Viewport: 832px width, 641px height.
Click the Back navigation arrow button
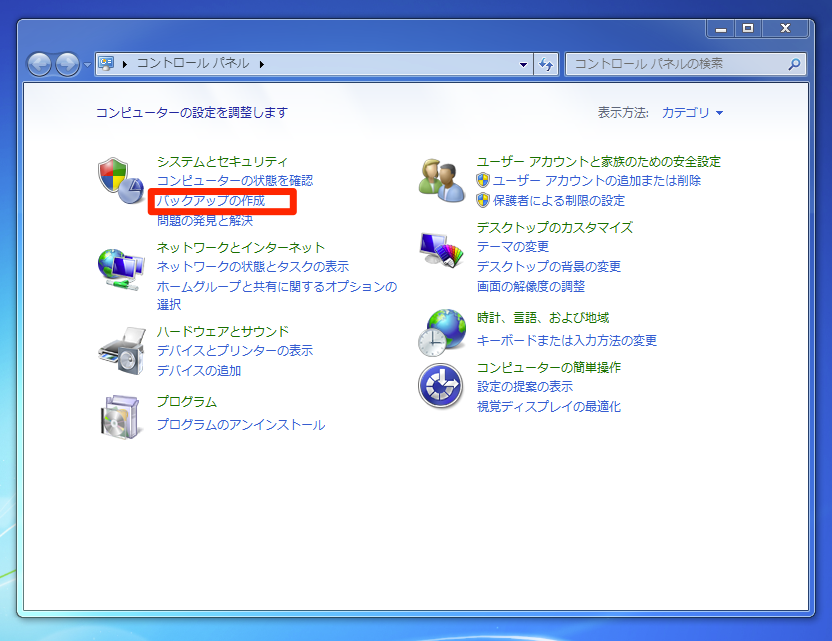(39, 65)
